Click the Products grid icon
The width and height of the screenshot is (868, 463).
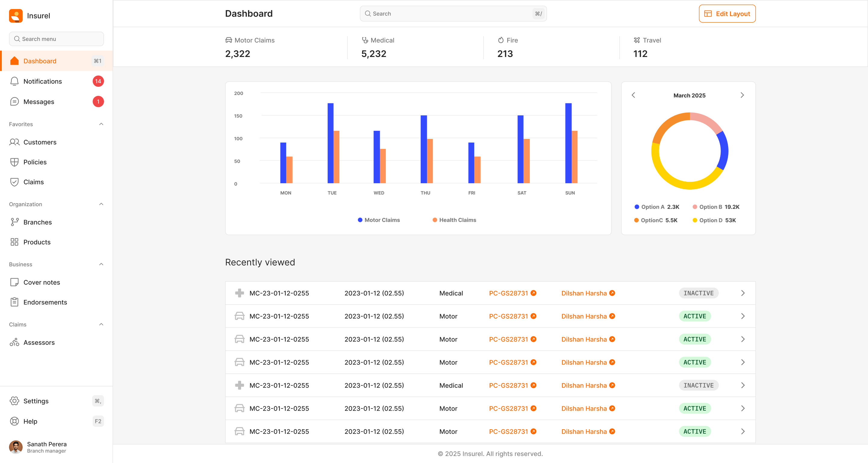[x=14, y=242]
